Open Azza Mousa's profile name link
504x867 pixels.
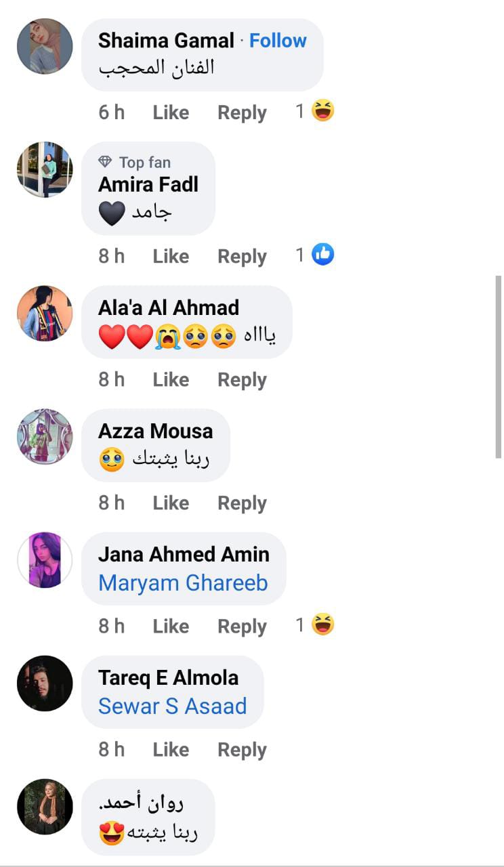[x=155, y=431]
